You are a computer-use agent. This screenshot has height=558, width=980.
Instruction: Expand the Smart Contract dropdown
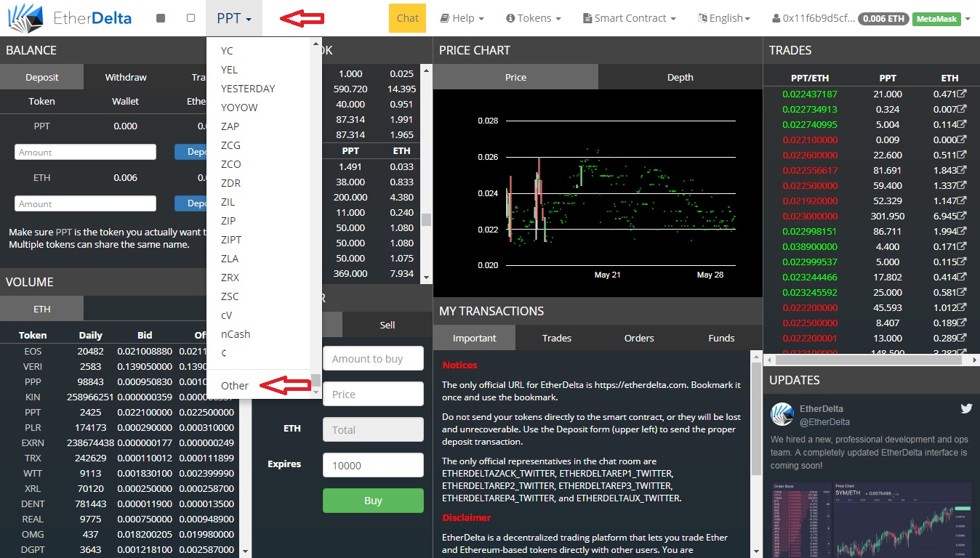[x=630, y=18]
